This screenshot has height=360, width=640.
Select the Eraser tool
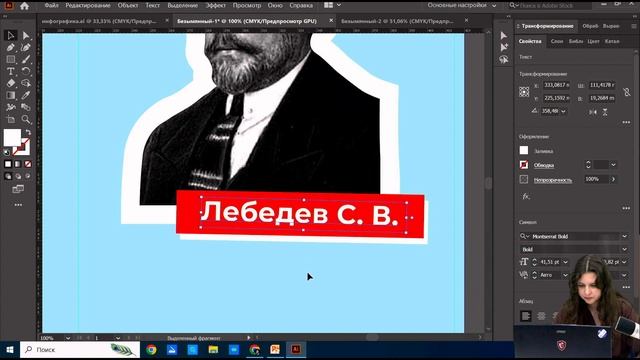pyautogui.click(x=11, y=83)
